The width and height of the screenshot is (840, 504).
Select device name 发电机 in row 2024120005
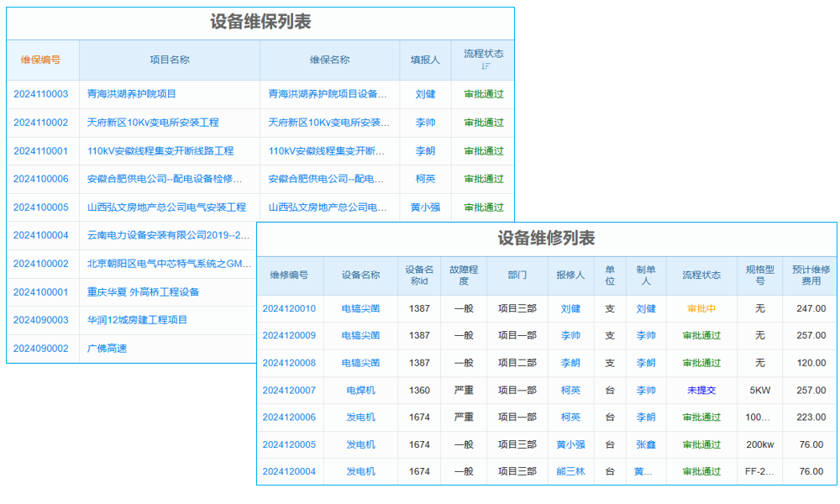(361, 444)
